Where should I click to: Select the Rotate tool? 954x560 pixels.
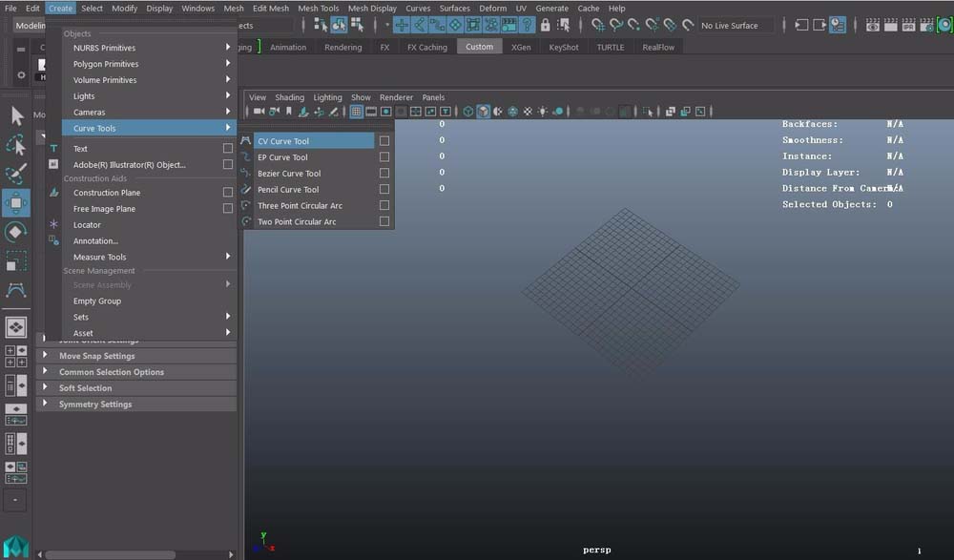pyautogui.click(x=16, y=232)
